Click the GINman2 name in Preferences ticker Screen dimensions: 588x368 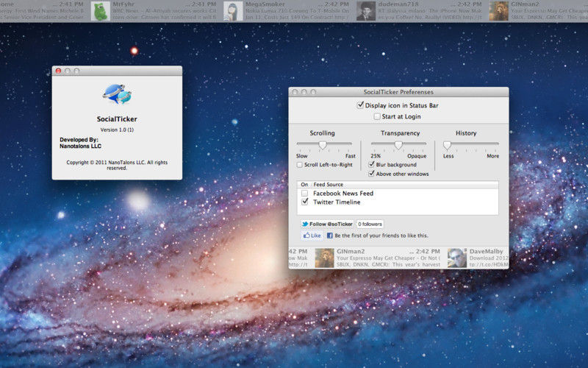click(x=351, y=251)
